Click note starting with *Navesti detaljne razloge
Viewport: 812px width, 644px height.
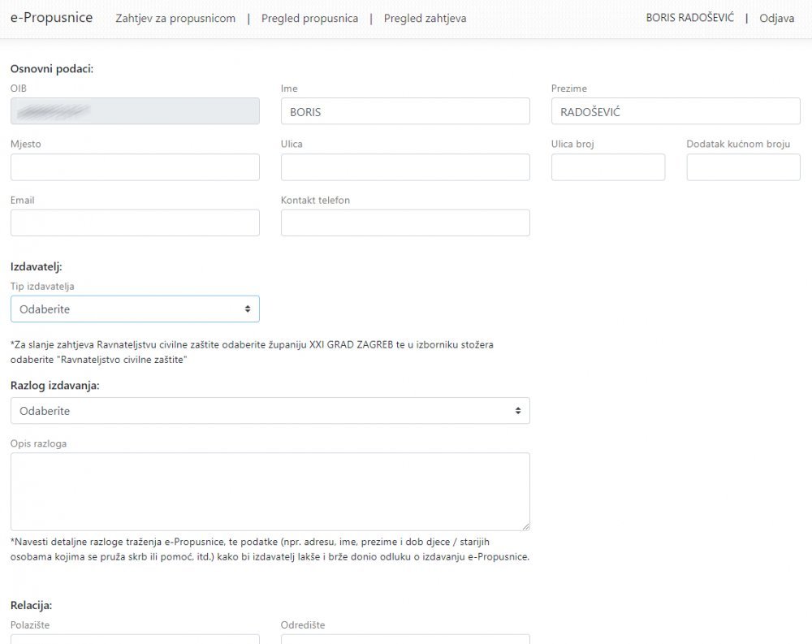coord(270,549)
